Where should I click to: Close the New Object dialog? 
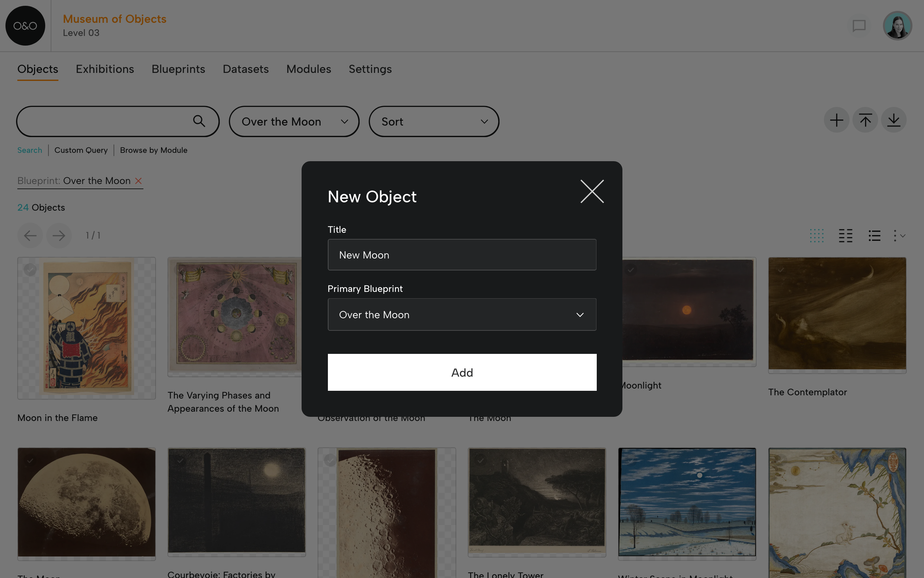point(592,191)
